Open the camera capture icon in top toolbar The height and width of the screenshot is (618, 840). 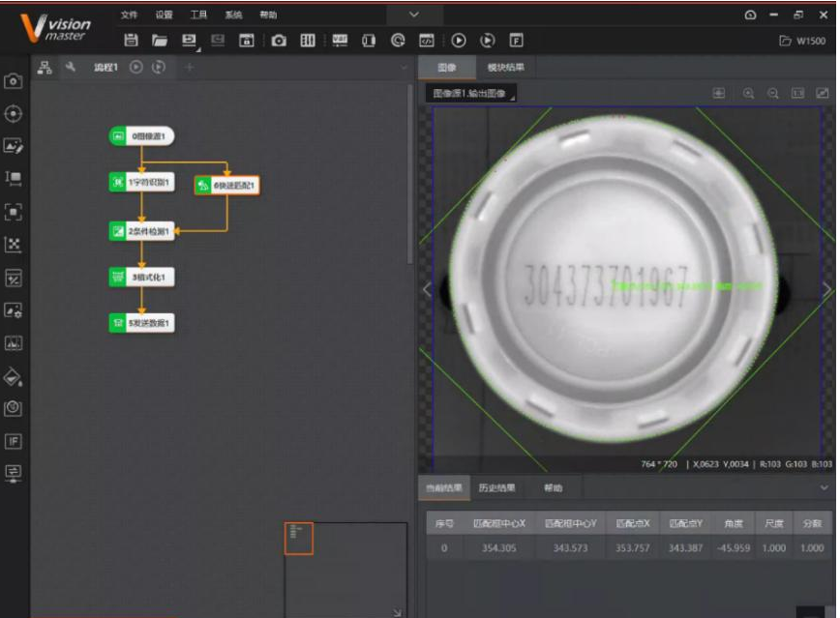point(279,41)
